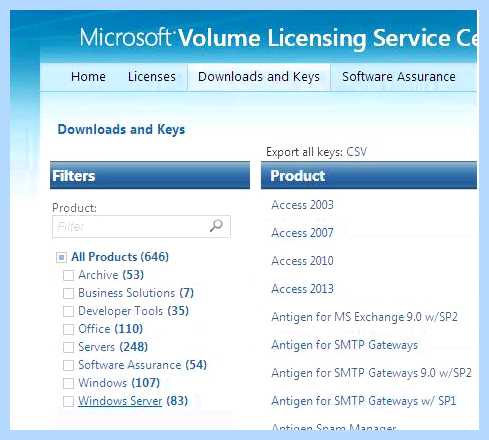Check the Servers (248) filter box

pos(68,347)
